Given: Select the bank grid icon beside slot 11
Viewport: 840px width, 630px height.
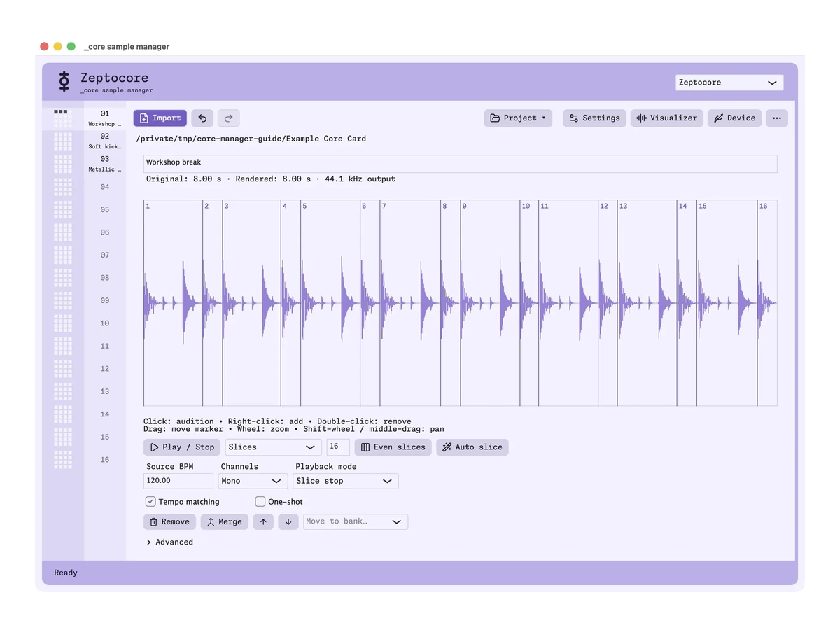Looking at the screenshot, I should pos(63,346).
